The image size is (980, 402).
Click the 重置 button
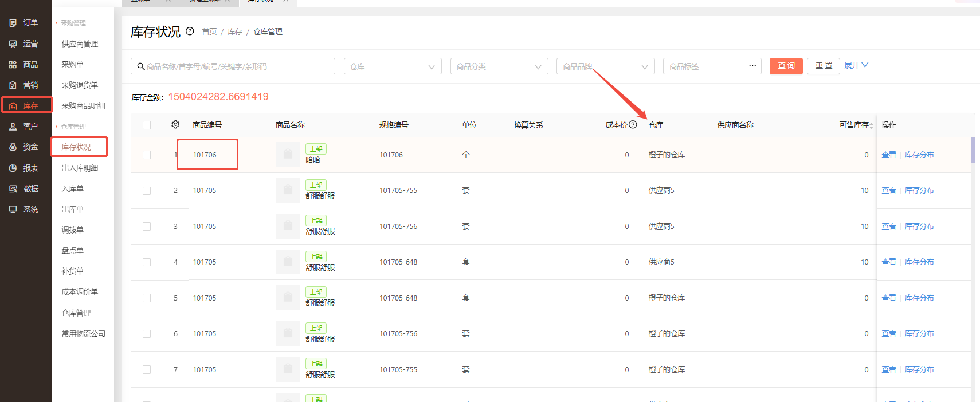824,66
